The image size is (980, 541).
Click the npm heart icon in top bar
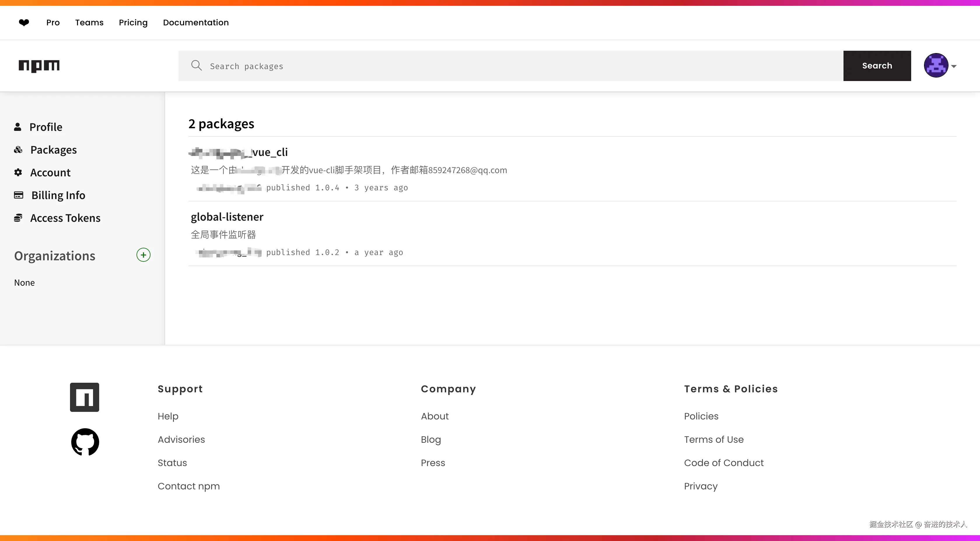pyautogui.click(x=24, y=23)
